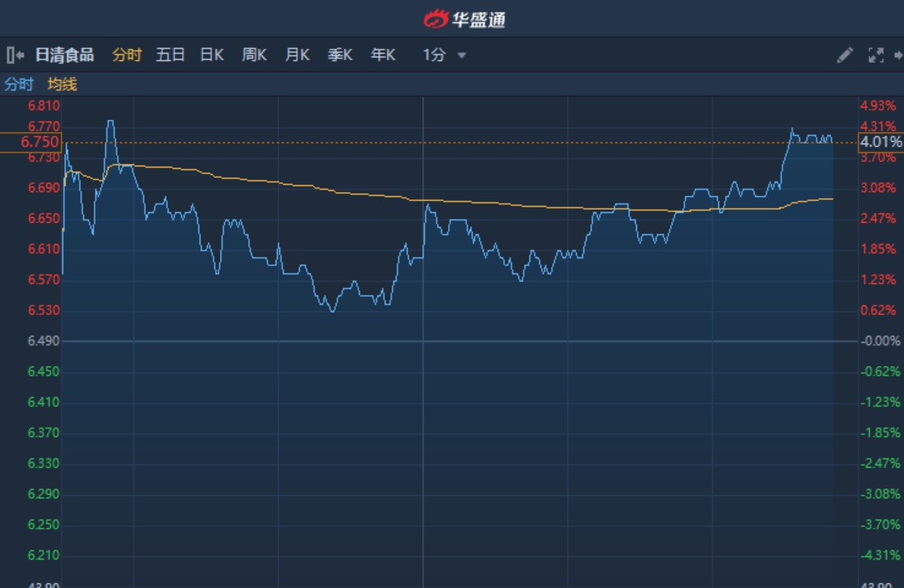This screenshot has height=588, width=904.
Task: Switch to 日K daily candlestick chart
Action: pos(212,56)
